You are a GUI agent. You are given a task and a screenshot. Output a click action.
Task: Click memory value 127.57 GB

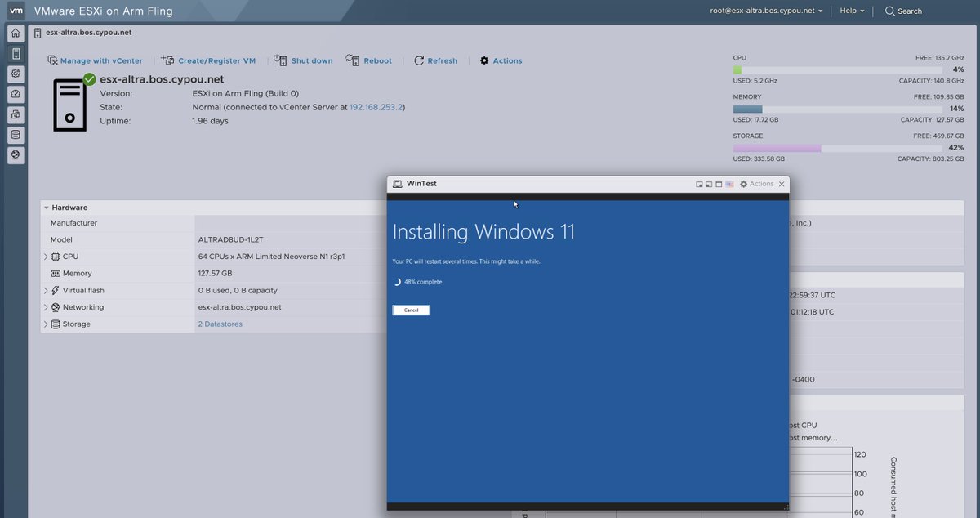[215, 274]
